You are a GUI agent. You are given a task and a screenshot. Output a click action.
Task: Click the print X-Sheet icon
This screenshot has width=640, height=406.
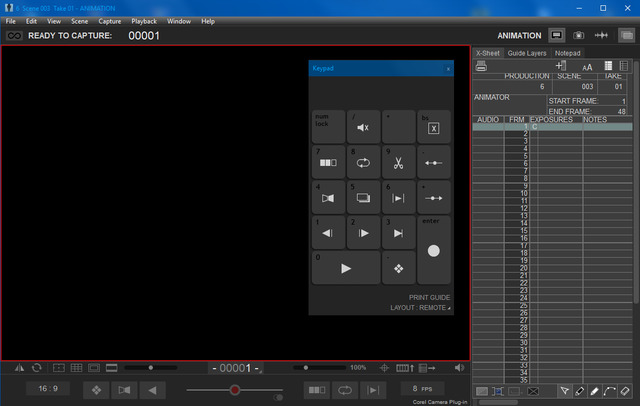pos(481,67)
